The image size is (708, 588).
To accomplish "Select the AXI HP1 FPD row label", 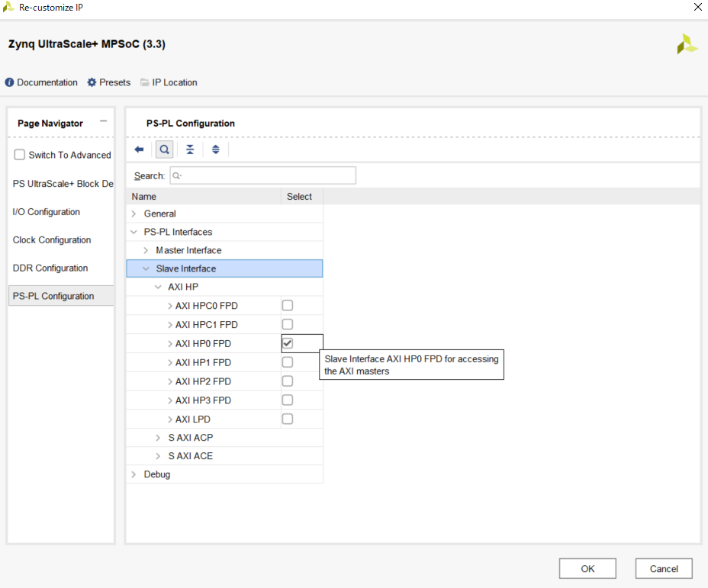I will coord(203,363).
